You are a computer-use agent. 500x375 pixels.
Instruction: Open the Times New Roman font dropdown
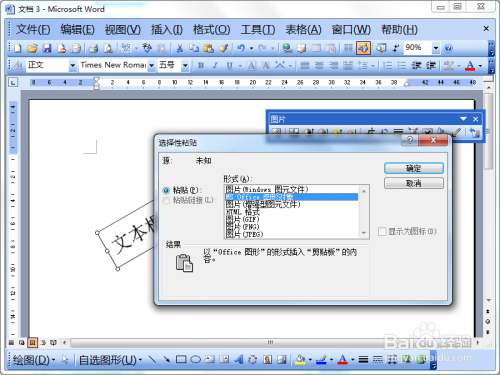click(151, 65)
